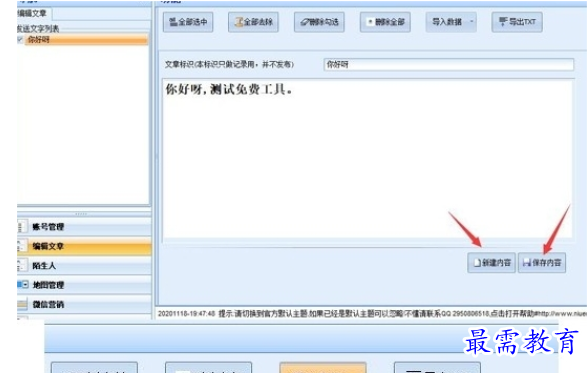Open the 地图管理 sidebar section
The width and height of the screenshot is (587, 373).
pos(84,285)
